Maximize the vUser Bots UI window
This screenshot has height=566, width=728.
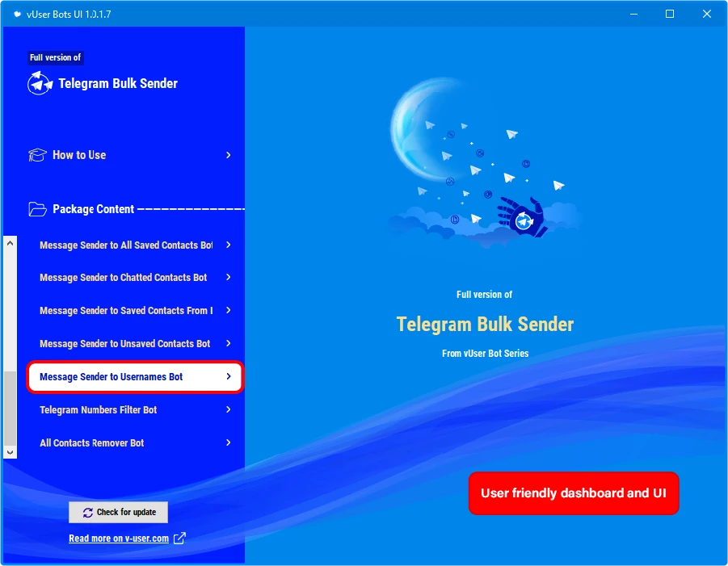click(670, 14)
